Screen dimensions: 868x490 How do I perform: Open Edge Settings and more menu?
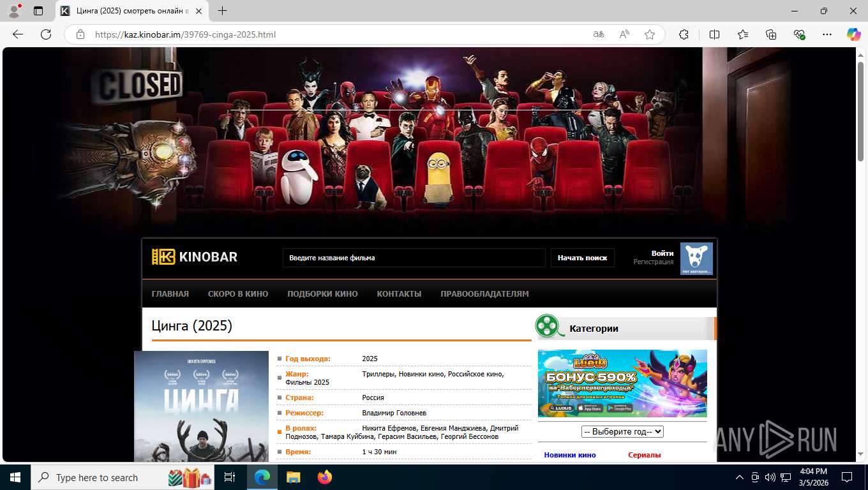coord(827,34)
